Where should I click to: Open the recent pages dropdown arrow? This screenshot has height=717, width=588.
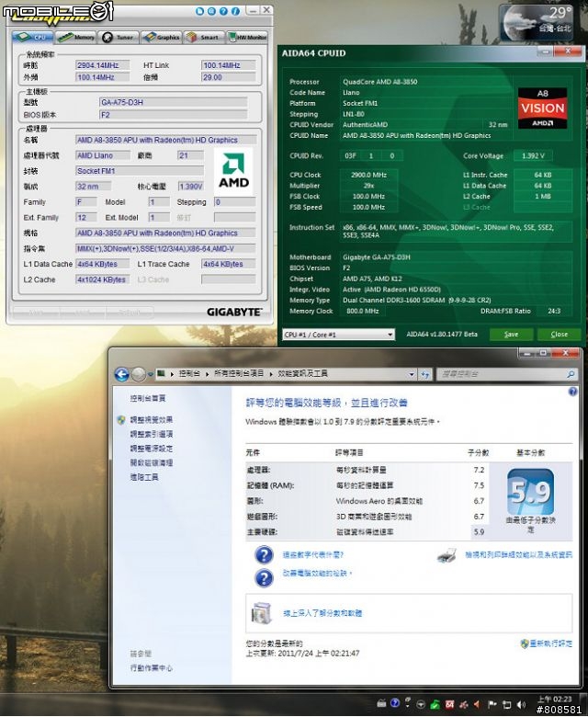click(151, 374)
